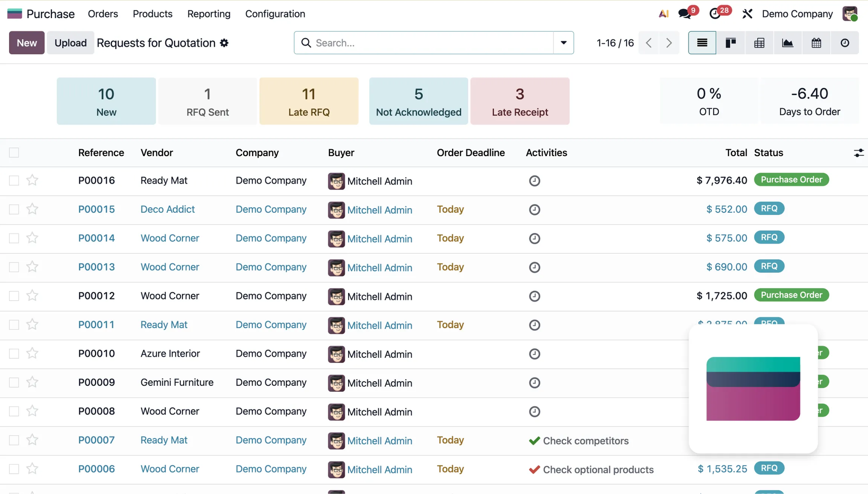
Task: Switch to graph view
Action: [x=788, y=43]
